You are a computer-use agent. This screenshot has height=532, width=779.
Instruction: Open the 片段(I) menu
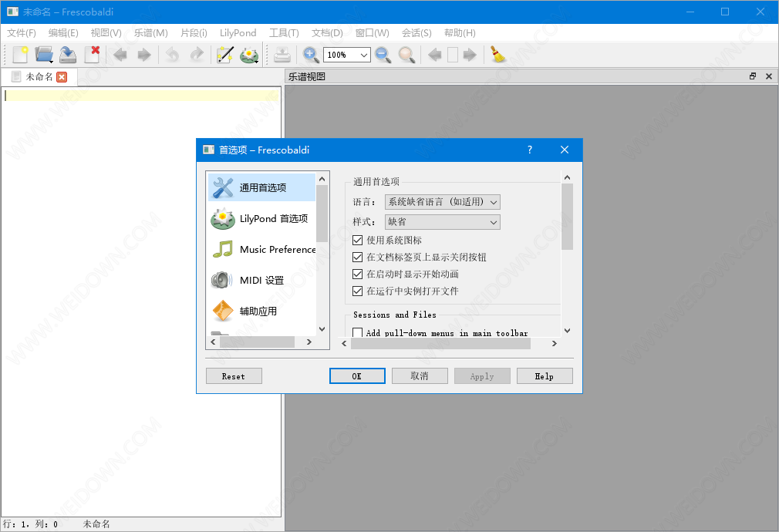[x=194, y=33]
